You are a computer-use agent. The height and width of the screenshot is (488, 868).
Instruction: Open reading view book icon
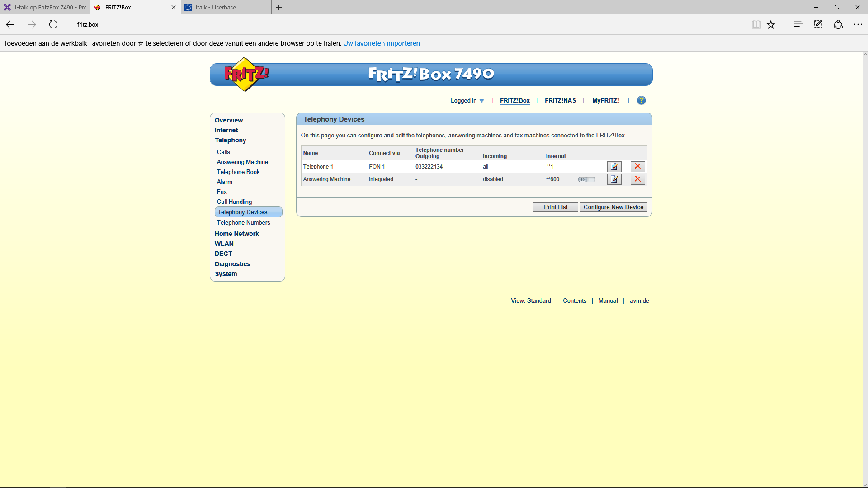coord(756,24)
